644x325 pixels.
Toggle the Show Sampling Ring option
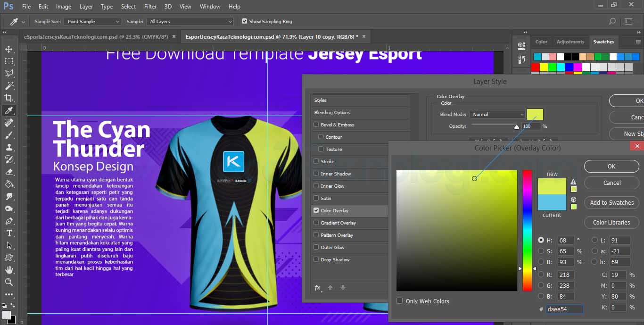point(244,21)
